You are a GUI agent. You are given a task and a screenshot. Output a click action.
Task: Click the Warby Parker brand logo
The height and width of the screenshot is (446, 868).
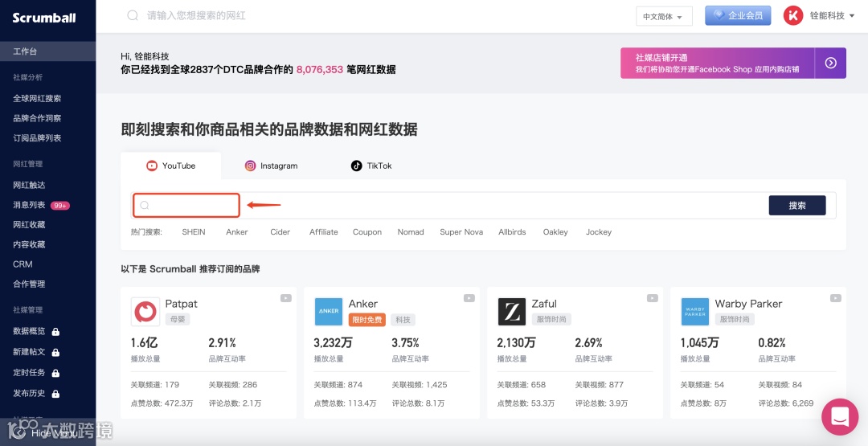(695, 312)
